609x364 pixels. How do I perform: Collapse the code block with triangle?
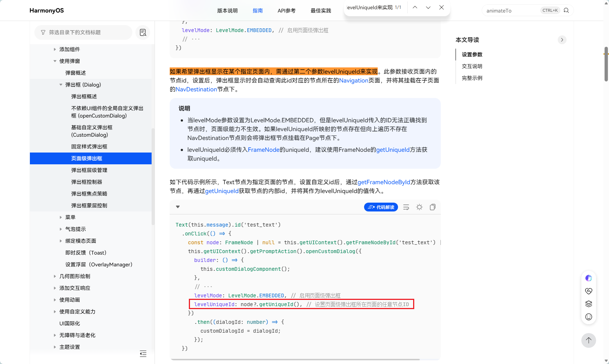pyautogui.click(x=178, y=207)
